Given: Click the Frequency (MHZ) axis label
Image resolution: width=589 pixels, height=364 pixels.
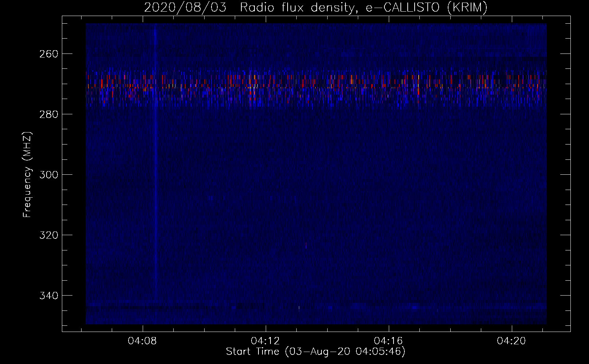Looking at the screenshot, I should click(27, 174).
